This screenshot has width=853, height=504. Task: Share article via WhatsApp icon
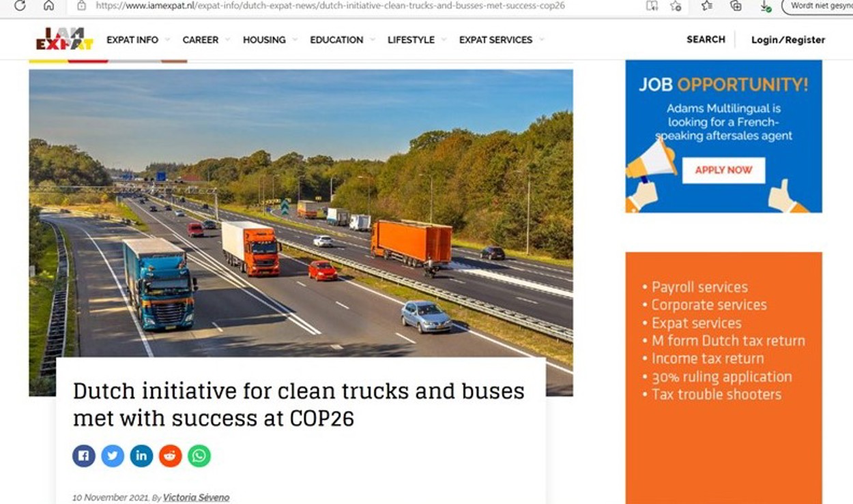point(199,456)
